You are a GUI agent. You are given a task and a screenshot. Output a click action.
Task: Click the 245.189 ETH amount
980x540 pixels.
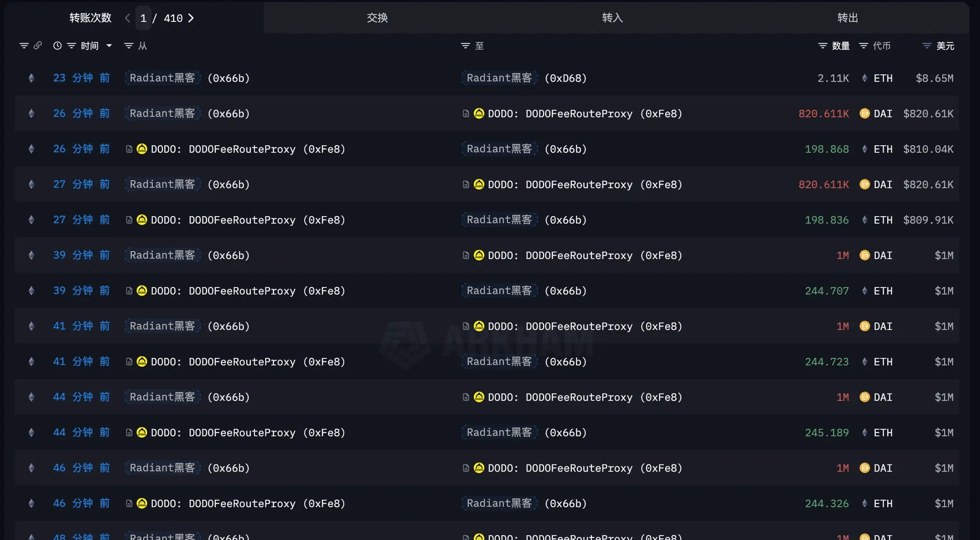[x=827, y=432]
